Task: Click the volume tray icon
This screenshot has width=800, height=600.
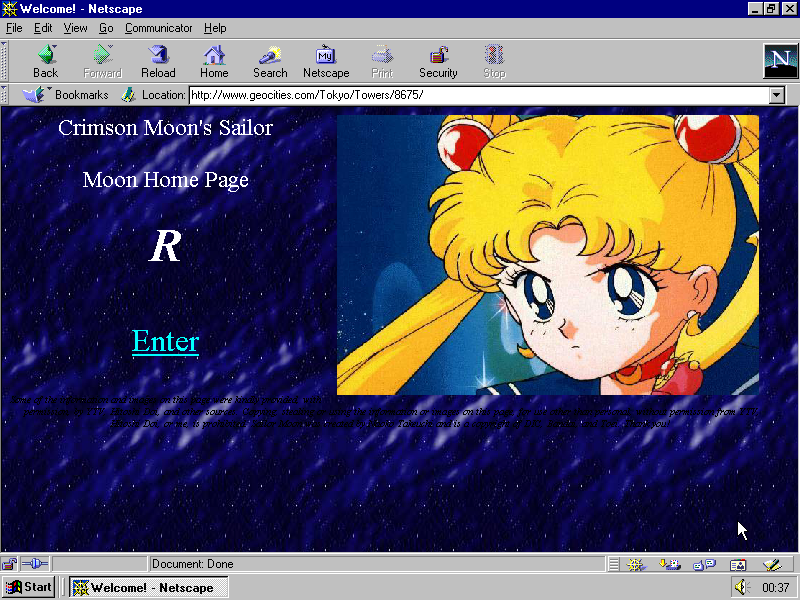Action: coord(742,587)
